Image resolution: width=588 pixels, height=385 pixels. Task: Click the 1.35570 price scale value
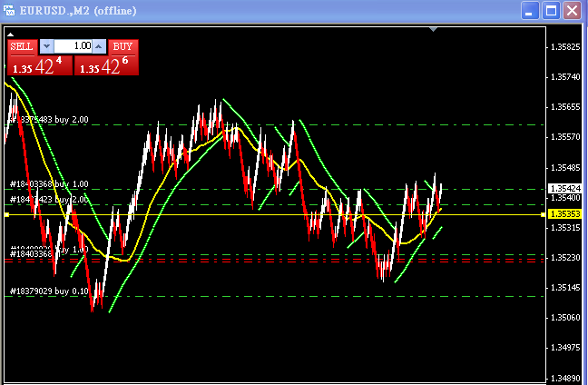(x=565, y=137)
